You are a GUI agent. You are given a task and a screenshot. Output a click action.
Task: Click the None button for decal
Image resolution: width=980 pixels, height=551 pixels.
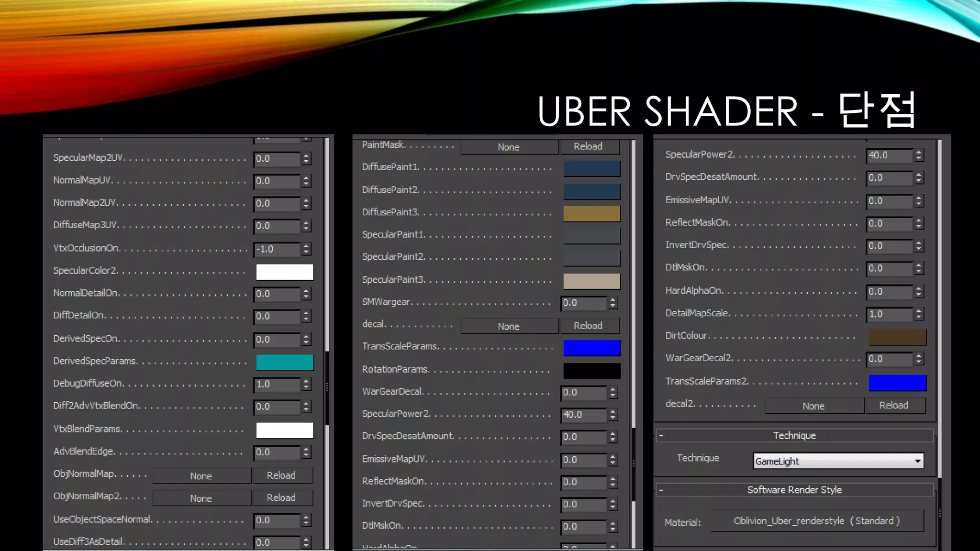tap(509, 326)
